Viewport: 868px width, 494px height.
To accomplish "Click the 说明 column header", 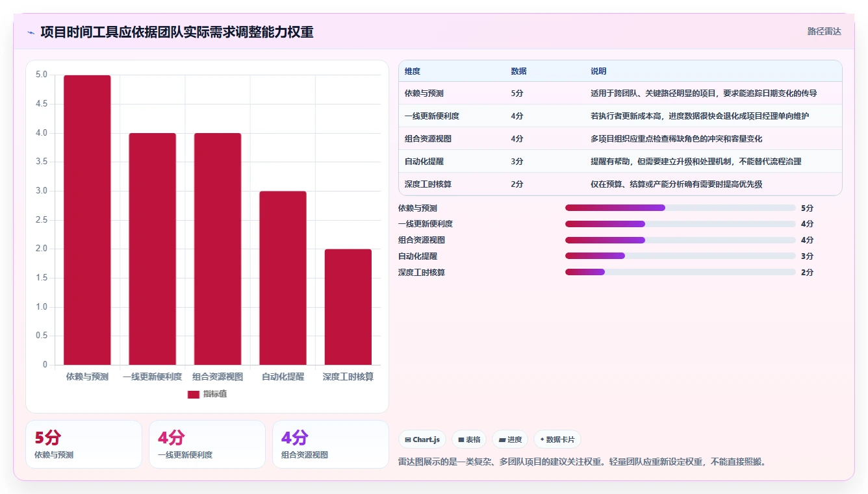I will tap(598, 71).
